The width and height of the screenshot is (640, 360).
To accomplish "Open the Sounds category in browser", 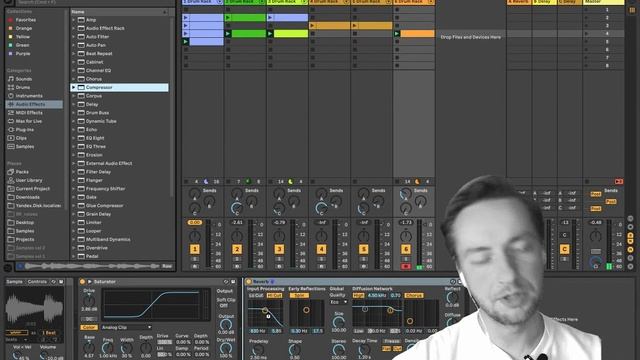I will [24, 79].
